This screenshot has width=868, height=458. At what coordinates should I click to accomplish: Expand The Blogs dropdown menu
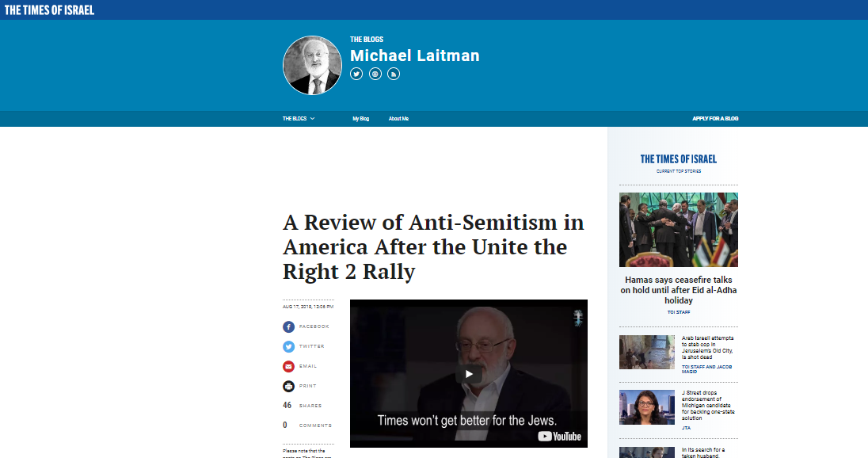[299, 119]
